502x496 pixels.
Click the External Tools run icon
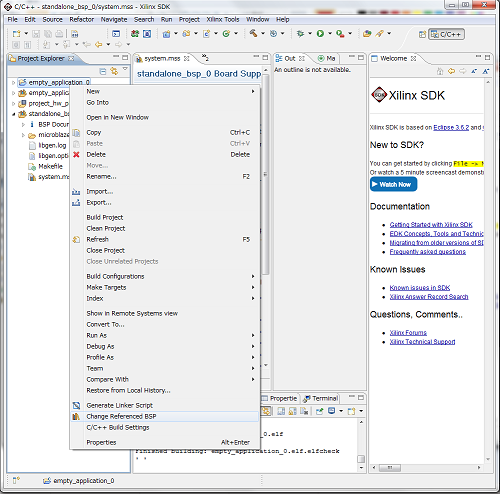click(x=340, y=33)
